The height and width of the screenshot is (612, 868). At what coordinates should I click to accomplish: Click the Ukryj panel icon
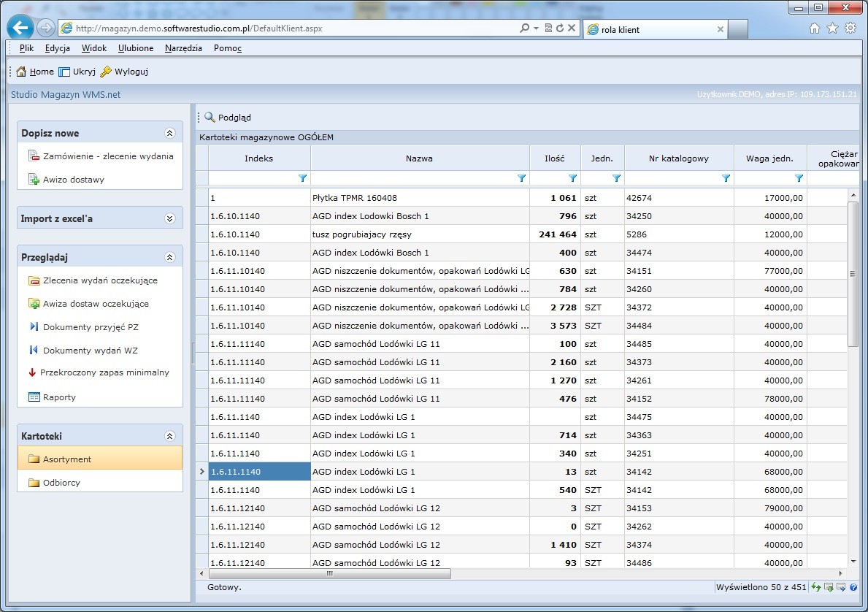[x=64, y=72]
